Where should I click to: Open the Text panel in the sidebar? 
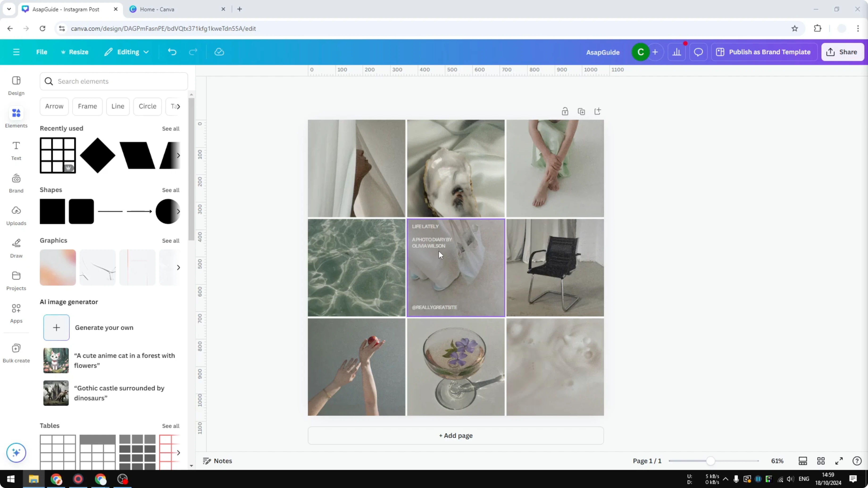pos(16,150)
